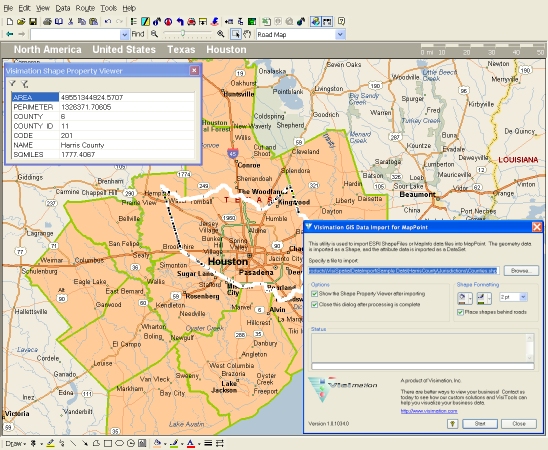
Task: Select the NAME row showing Harris County
Action: 103,145
